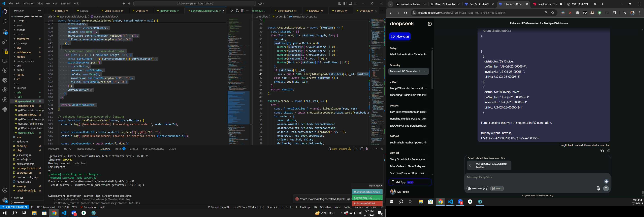Open new terminal profile dropdown arrow
644x217 pixels.
pyautogui.click(x=357, y=149)
